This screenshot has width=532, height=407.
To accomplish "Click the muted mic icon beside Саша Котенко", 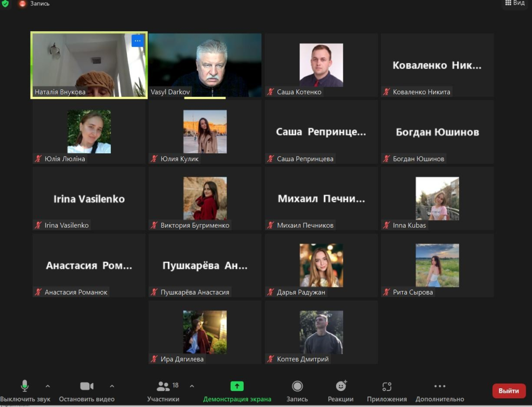I will click(270, 92).
